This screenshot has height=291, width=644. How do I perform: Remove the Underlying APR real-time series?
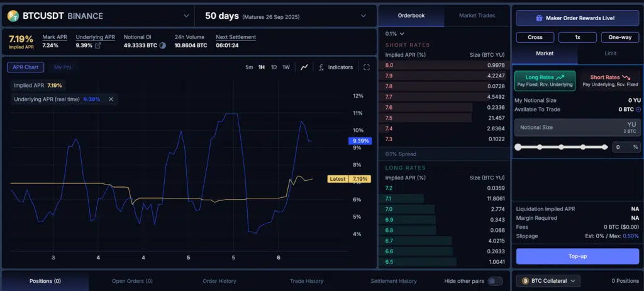point(111,99)
